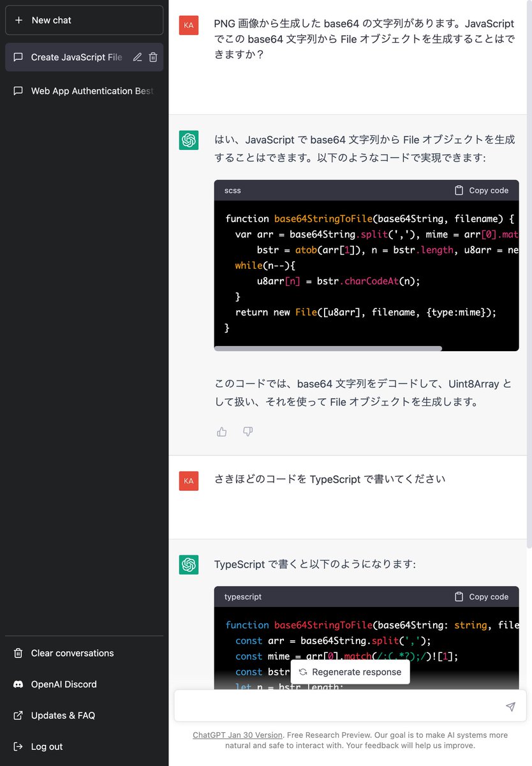The height and width of the screenshot is (766, 532).
Task: Send the message with paper plane icon
Action: pos(510,707)
